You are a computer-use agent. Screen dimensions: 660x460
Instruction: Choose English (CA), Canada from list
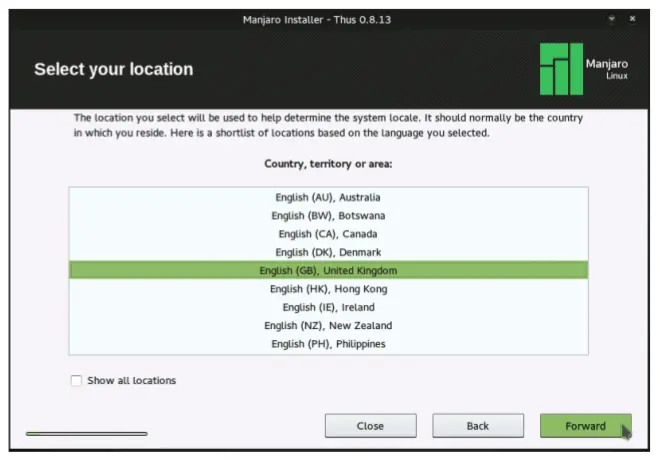click(328, 234)
